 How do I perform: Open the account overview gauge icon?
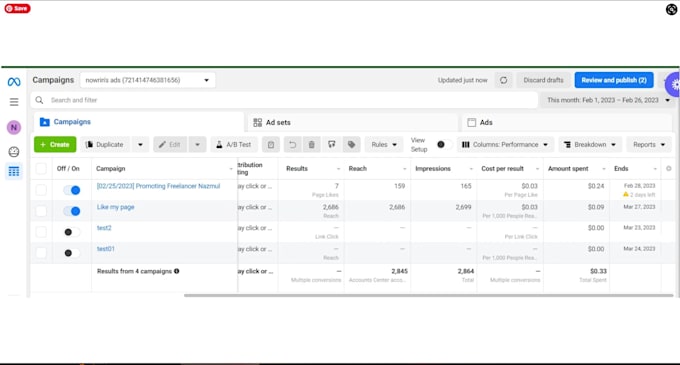pos(14,152)
